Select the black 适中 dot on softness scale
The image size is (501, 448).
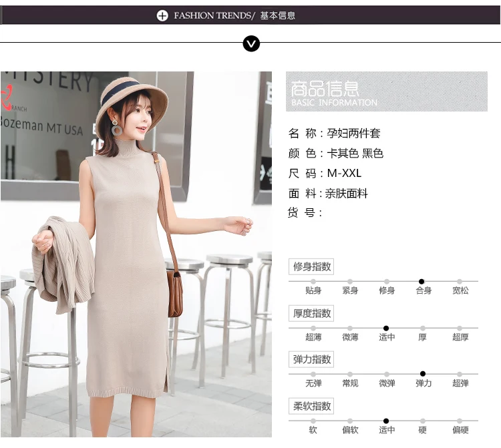tap(386, 421)
